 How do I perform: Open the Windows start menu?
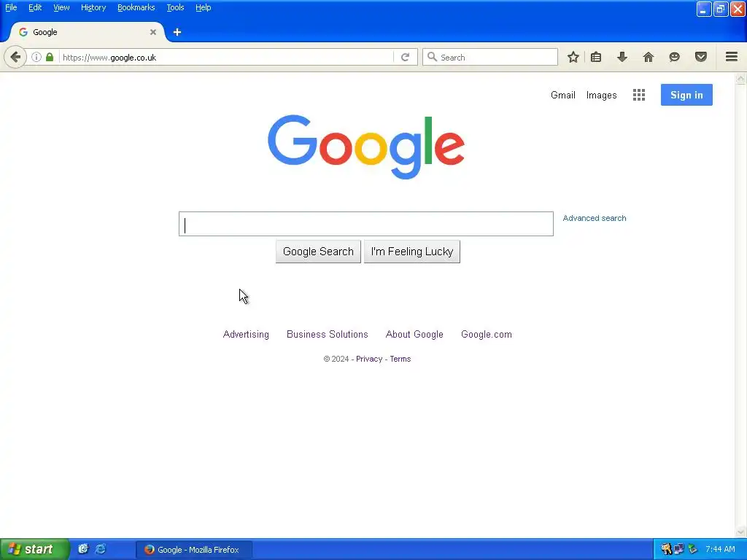pyautogui.click(x=34, y=549)
